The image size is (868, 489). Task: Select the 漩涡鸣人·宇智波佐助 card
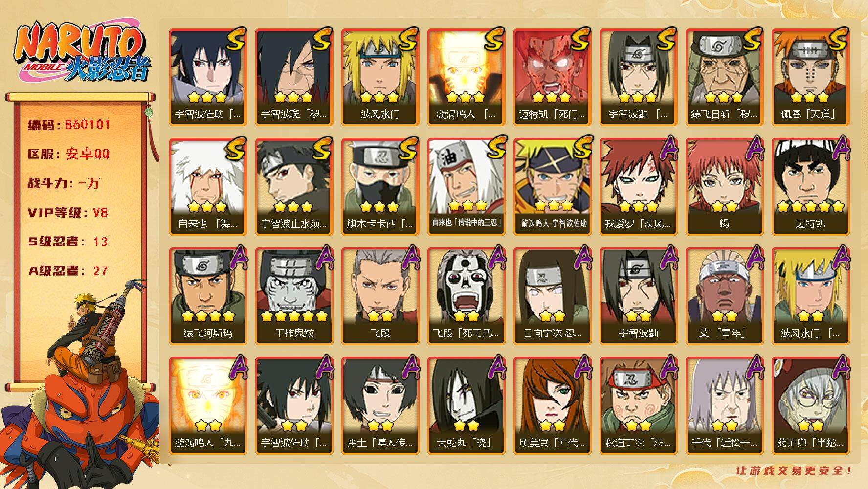coord(552,187)
